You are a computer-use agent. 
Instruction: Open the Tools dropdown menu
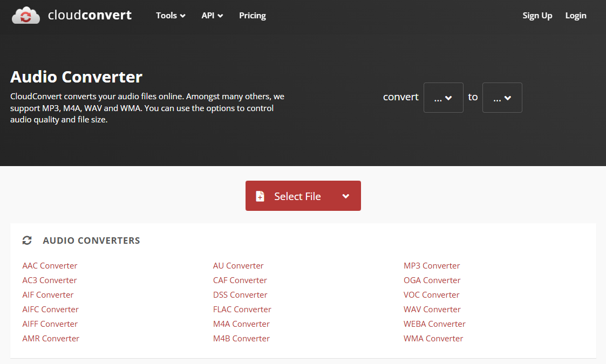pos(170,16)
